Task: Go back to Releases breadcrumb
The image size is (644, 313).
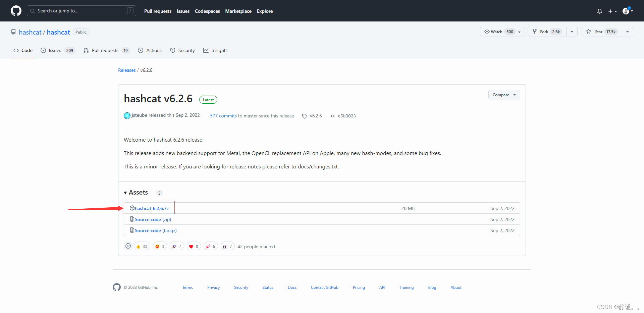Action: [x=127, y=70]
